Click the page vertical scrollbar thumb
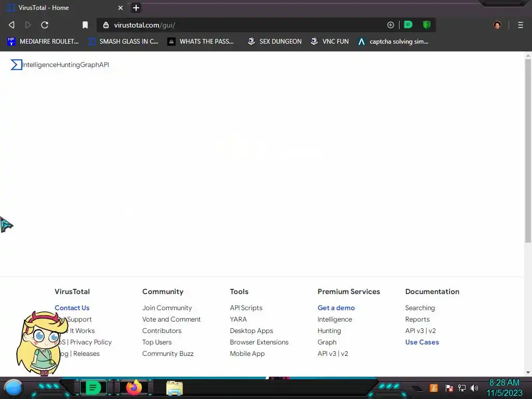The image size is (532, 399). (528, 151)
